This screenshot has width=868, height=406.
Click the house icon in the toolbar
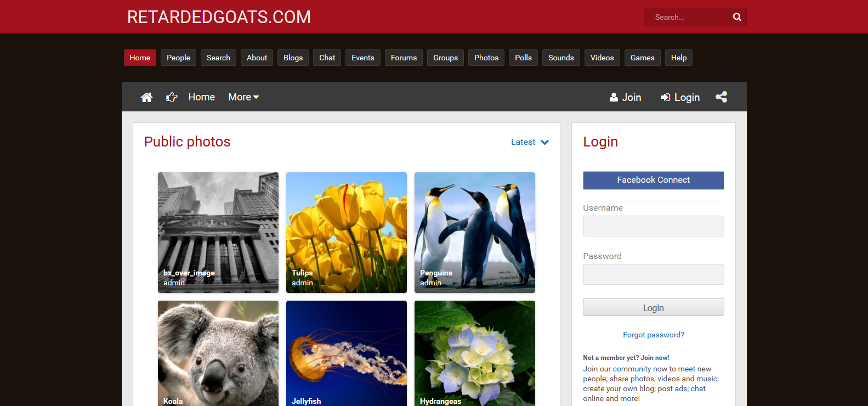click(146, 97)
